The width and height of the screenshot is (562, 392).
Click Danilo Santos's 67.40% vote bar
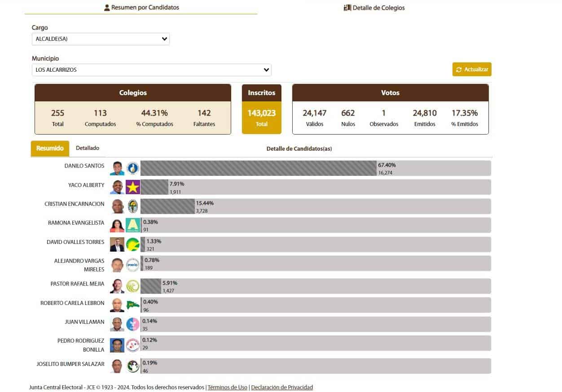pos(258,168)
